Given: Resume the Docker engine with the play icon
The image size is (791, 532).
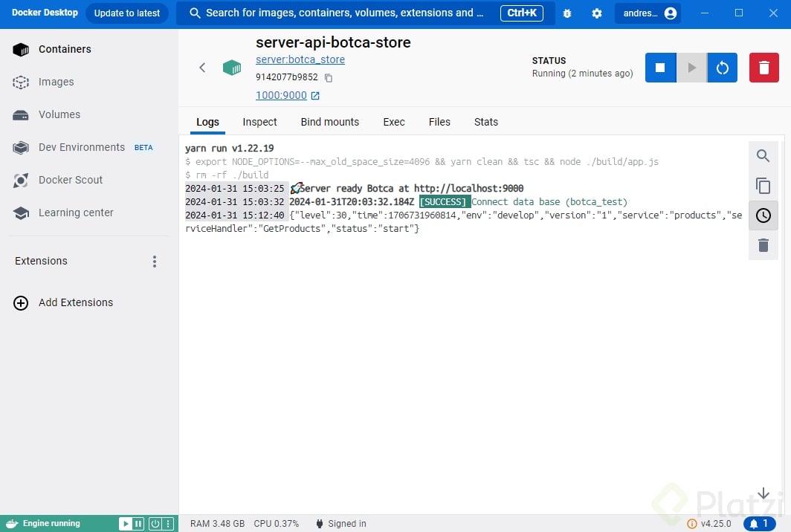Looking at the screenshot, I should 126,524.
